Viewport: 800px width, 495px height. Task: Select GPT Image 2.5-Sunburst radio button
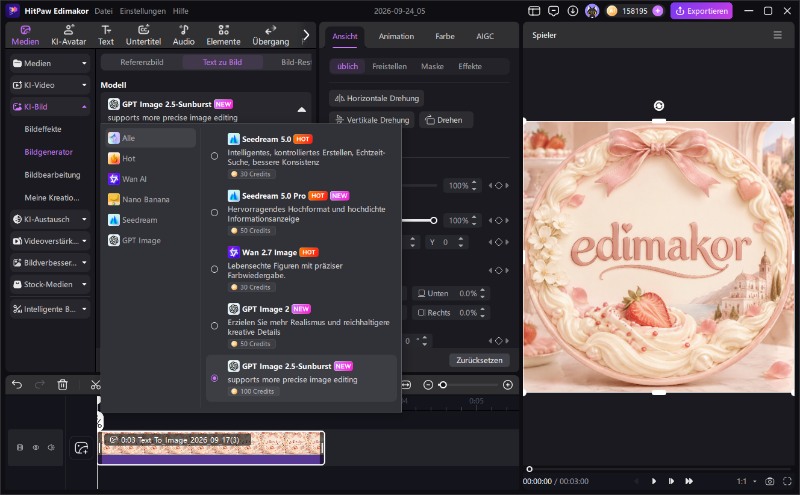tap(214, 378)
